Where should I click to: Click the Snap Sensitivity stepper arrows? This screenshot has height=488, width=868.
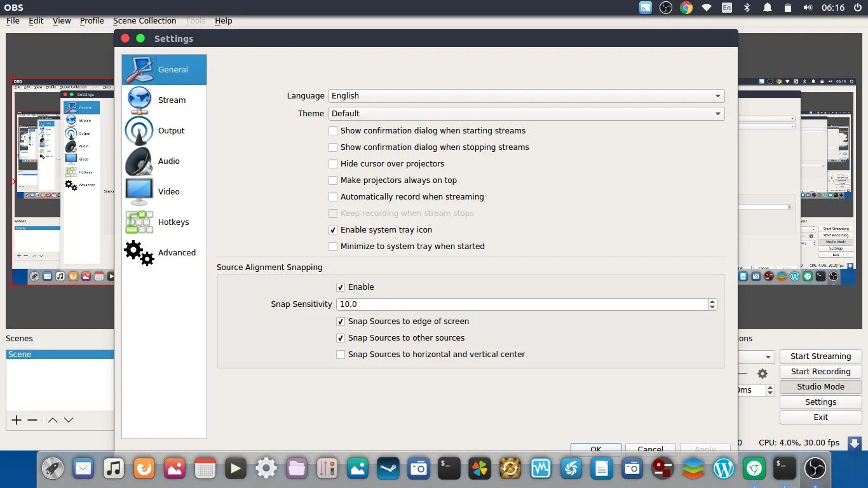[712, 304]
